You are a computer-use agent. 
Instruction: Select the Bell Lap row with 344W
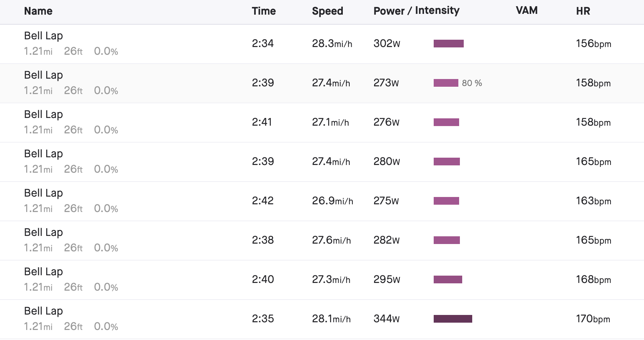coord(322,319)
